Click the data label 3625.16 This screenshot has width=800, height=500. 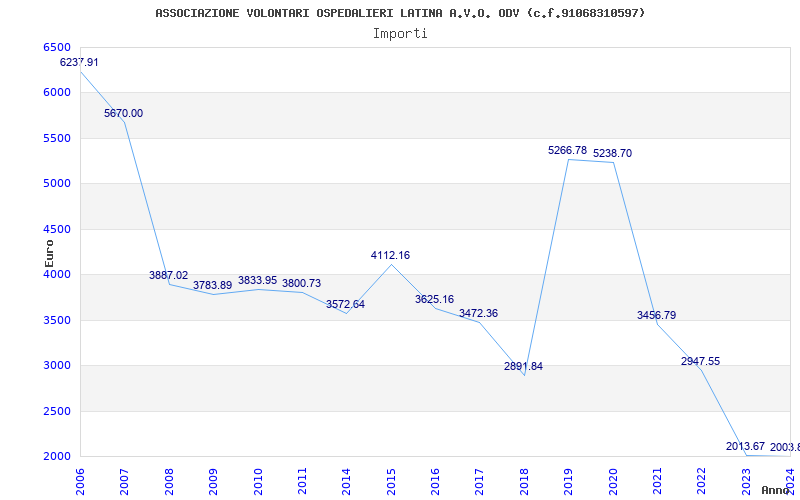434,299
